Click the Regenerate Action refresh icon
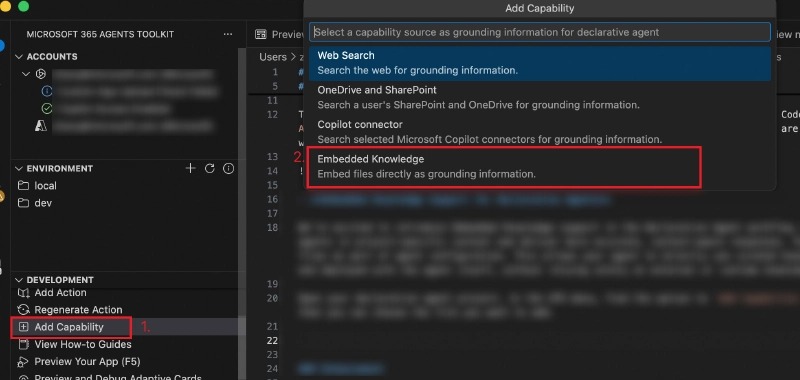 tap(23, 310)
